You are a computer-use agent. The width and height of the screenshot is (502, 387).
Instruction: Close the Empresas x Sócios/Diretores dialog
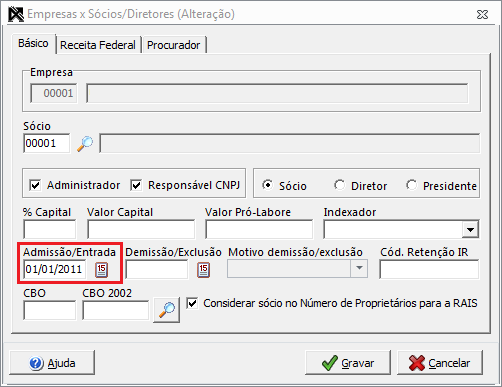[x=482, y=15]
